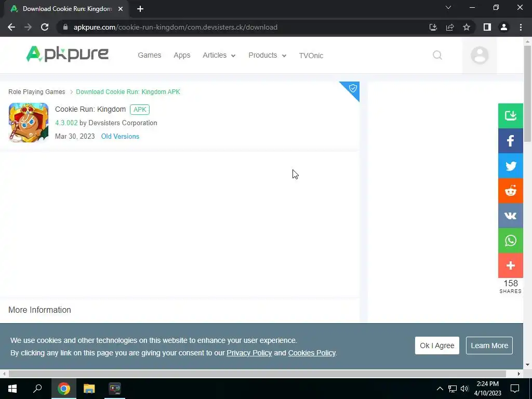
Task: Click the Mar 30, 2023 date text
Action: (x=75, y=136)
